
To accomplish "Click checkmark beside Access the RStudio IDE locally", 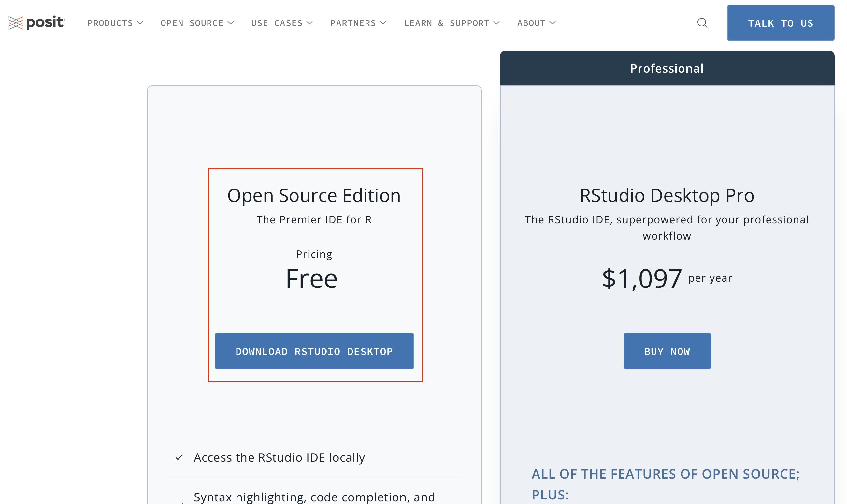I will coord(179,457).
